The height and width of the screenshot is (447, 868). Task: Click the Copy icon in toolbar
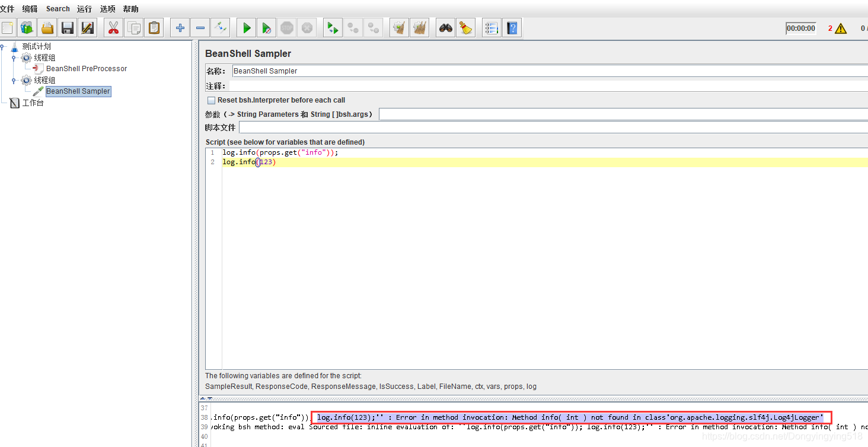134,28
